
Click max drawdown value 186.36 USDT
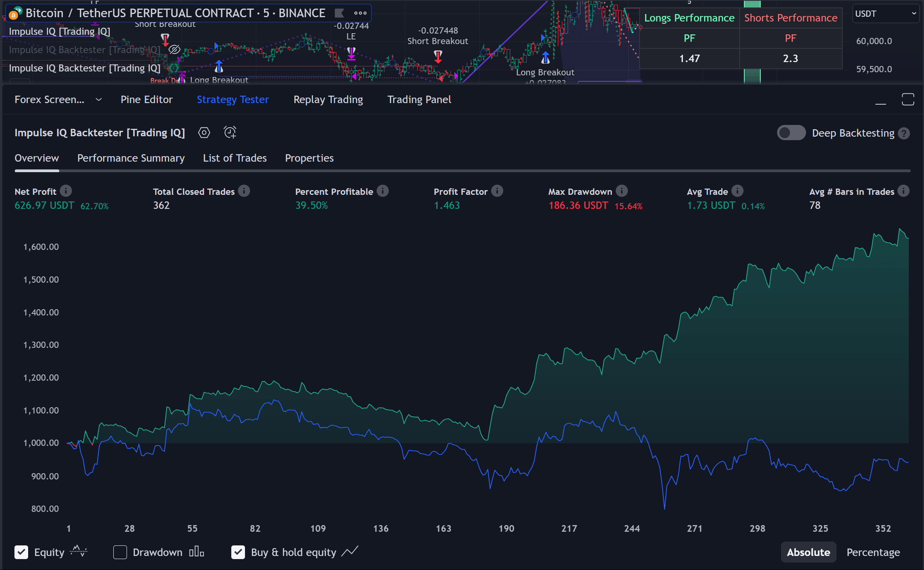click(x=578, y=206)
